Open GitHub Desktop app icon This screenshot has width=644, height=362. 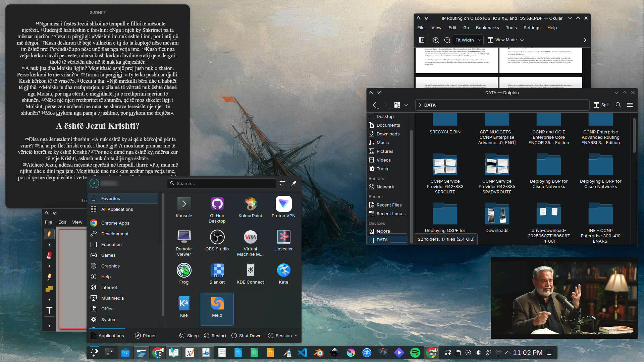(217, 210)
